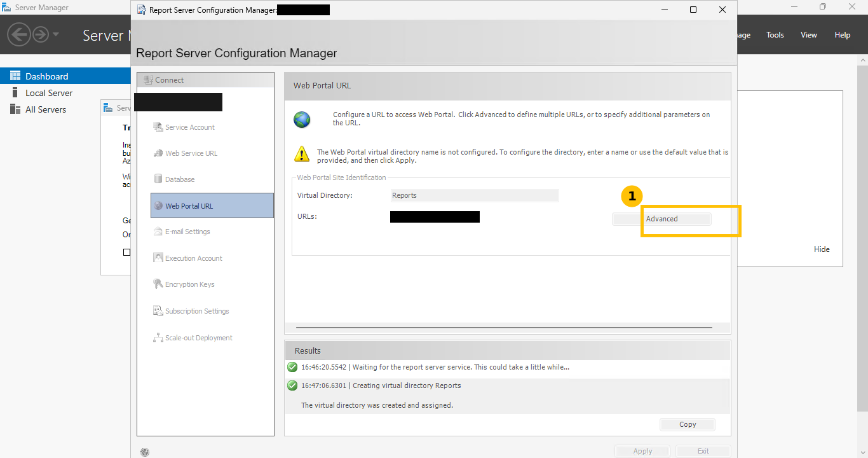Open Server Manager navigation history dropdown

point(56,34)
